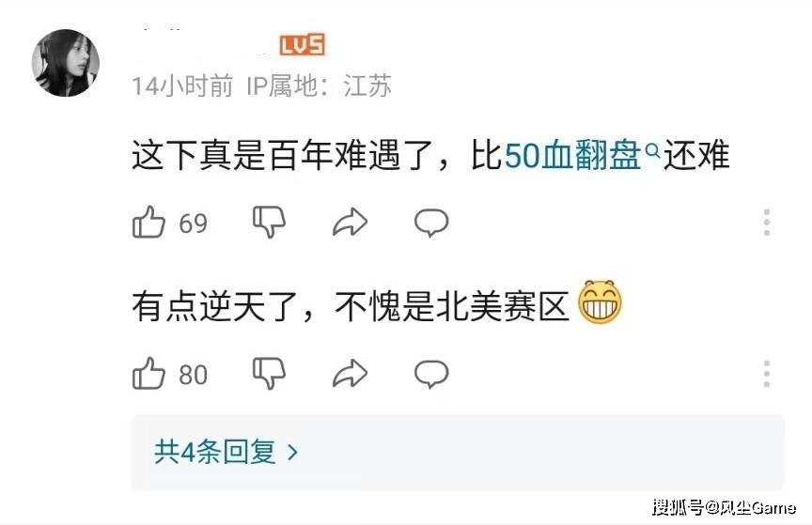Dislike the 百年难遇 comment

(270, 222)
